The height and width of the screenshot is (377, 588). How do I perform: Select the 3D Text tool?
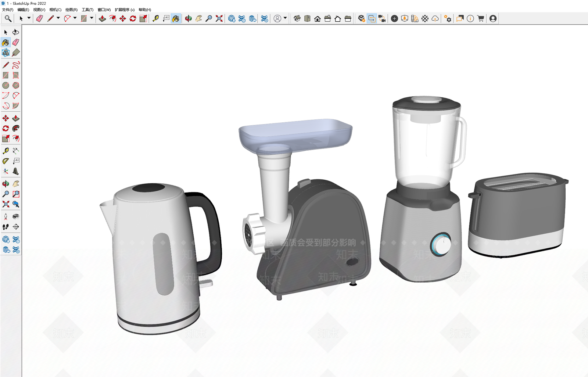16,171
